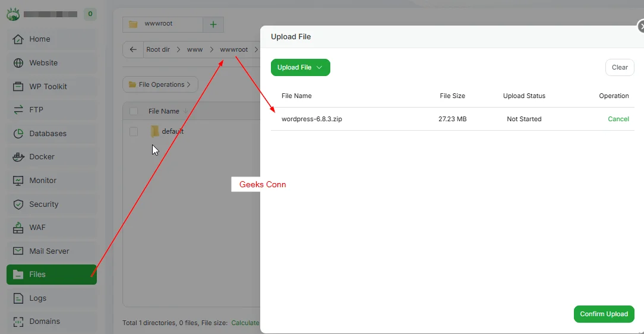Click the default folder icon
The image size is (644, 334).
pos(154,131)
